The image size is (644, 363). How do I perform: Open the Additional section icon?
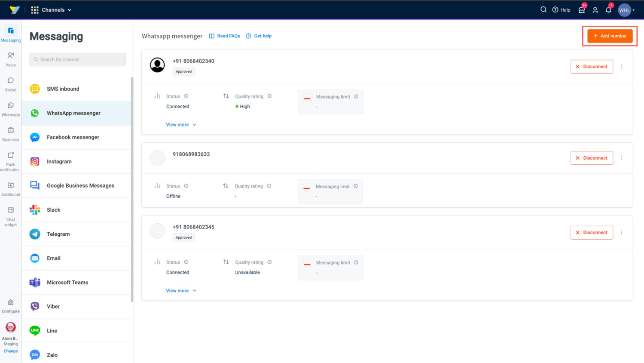(11, 185)
